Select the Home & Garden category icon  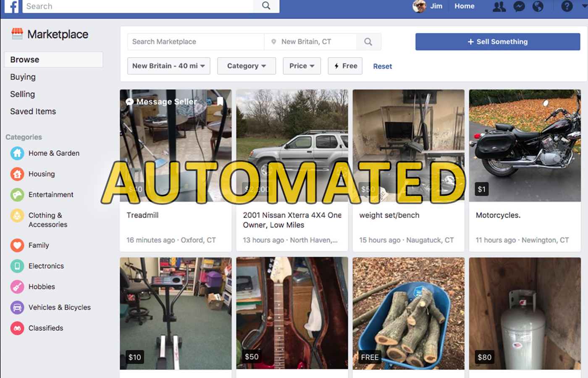17,153
